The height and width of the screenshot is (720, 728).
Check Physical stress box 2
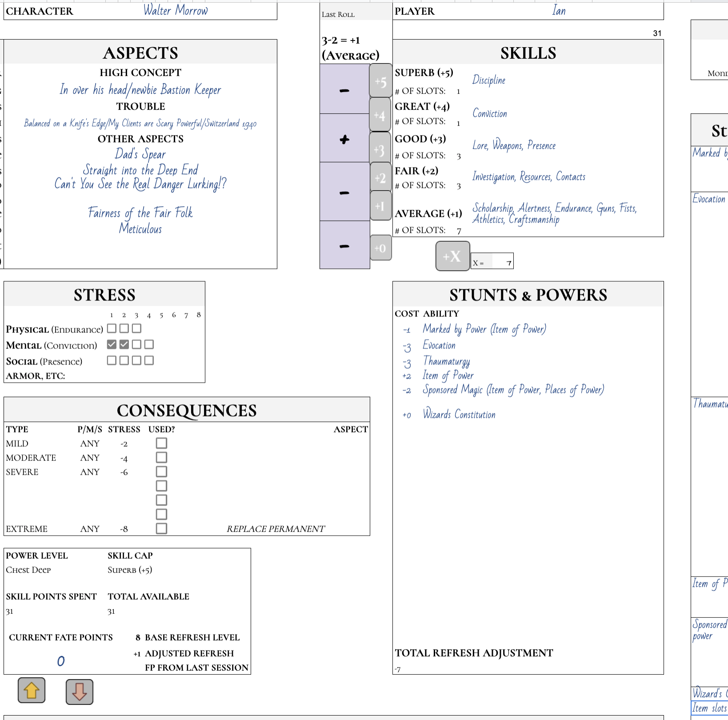124,328
